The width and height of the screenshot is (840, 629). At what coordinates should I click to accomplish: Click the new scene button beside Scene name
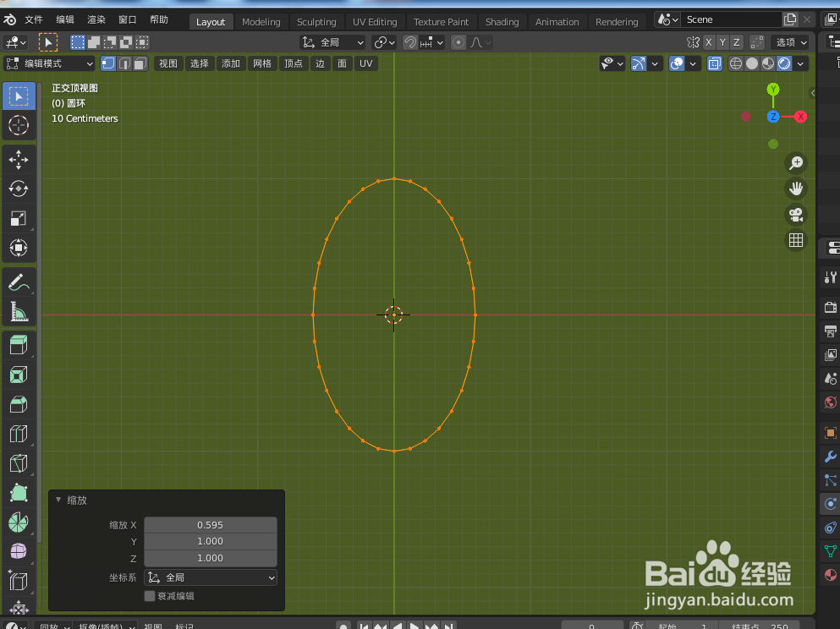point(790,18)
